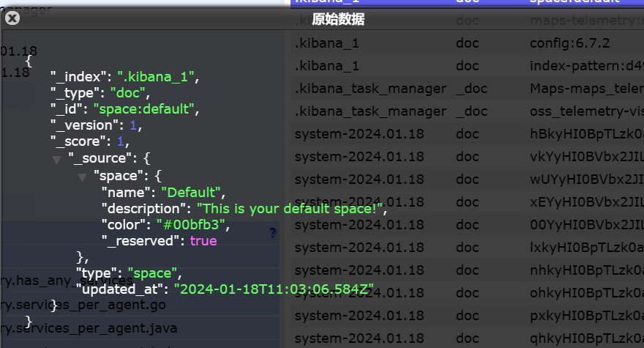644x348 pixels.
Task: Close the 原始数据 raw data dialog
Action: coord(12,18)
